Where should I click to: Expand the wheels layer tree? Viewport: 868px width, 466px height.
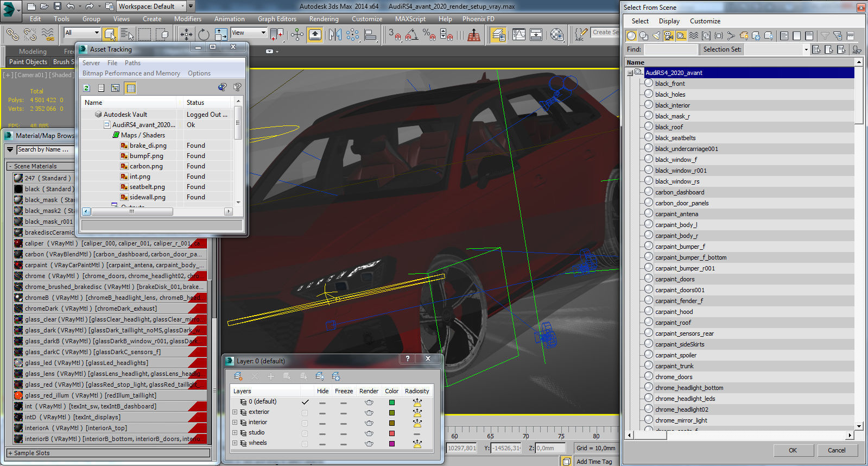point(235,443)
